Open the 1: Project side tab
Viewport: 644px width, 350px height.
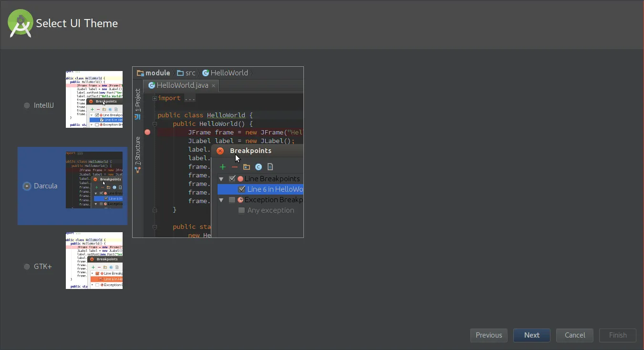point(138,101)
